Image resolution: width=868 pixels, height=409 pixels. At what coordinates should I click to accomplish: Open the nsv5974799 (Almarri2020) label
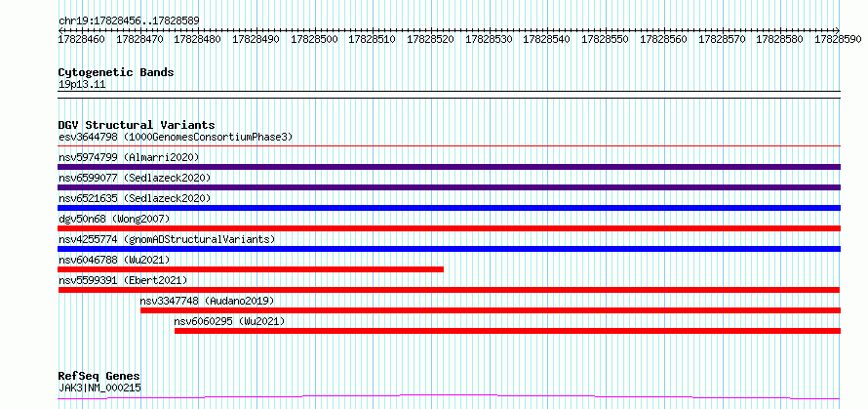[129, 157]
